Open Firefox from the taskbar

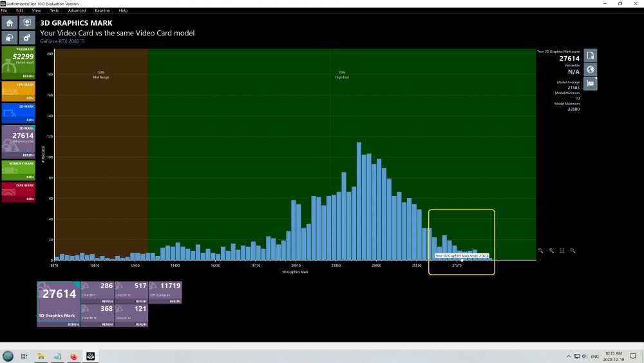click(x=73, y=356)
